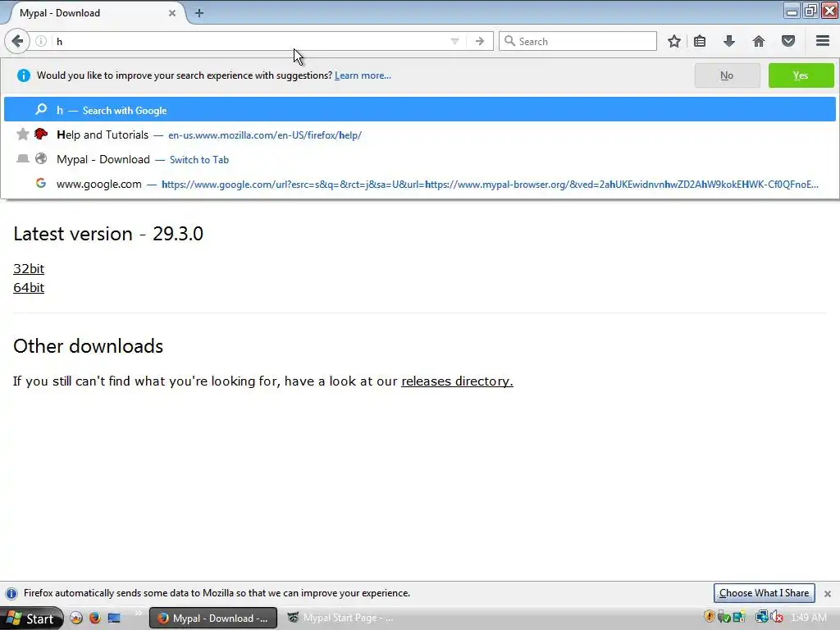The width and height of the screenshot is (840, 630).
Task: Click the Choose What I Share button
Action: click(x=764, y=593)
